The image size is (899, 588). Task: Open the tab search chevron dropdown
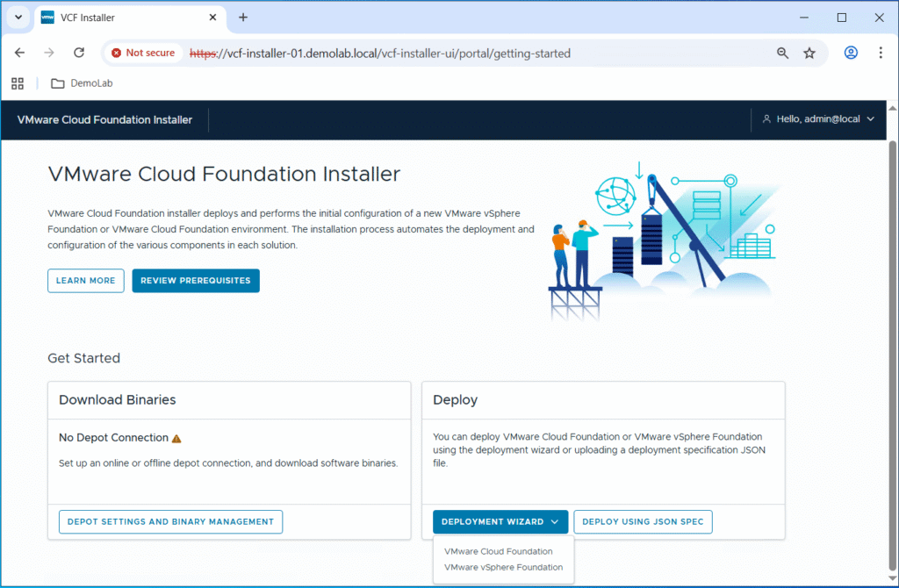coord(18,18)
